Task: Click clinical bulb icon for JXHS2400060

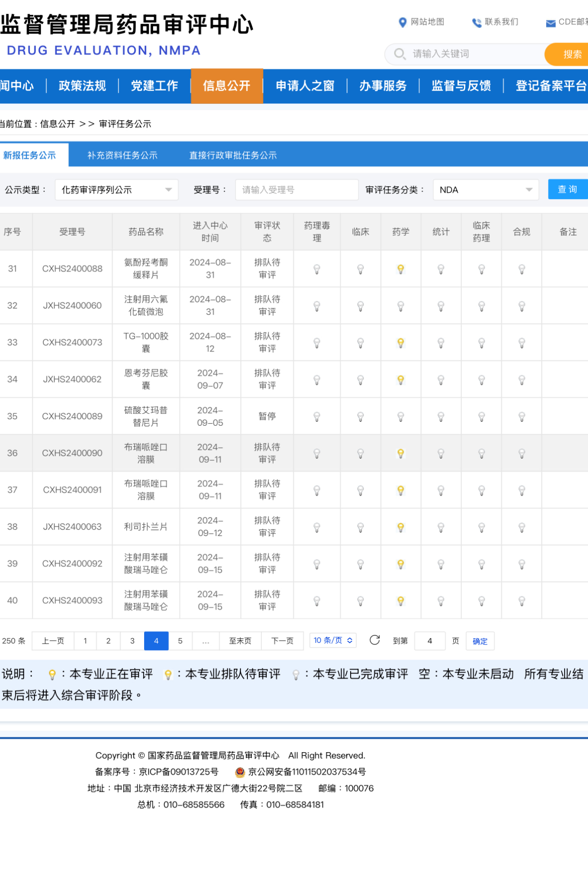Action: 361,306
